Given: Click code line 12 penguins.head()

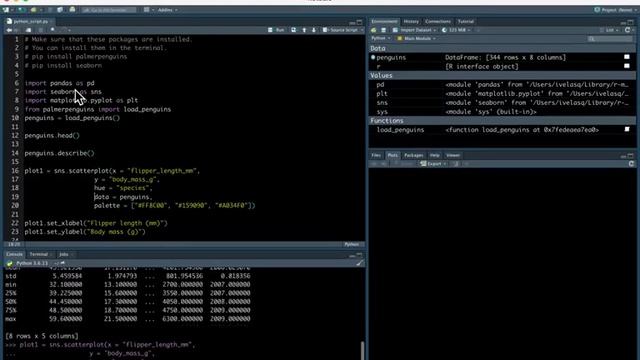Looking at the screenshot, I should [52, 136].
